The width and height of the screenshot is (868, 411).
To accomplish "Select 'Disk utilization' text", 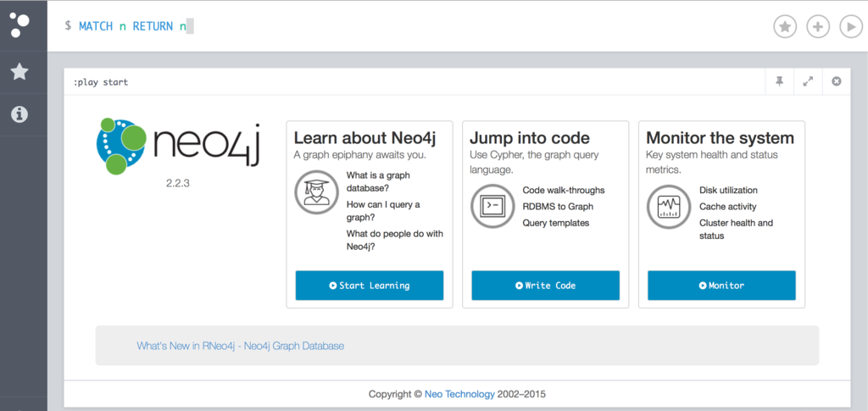I will (728, 191).
